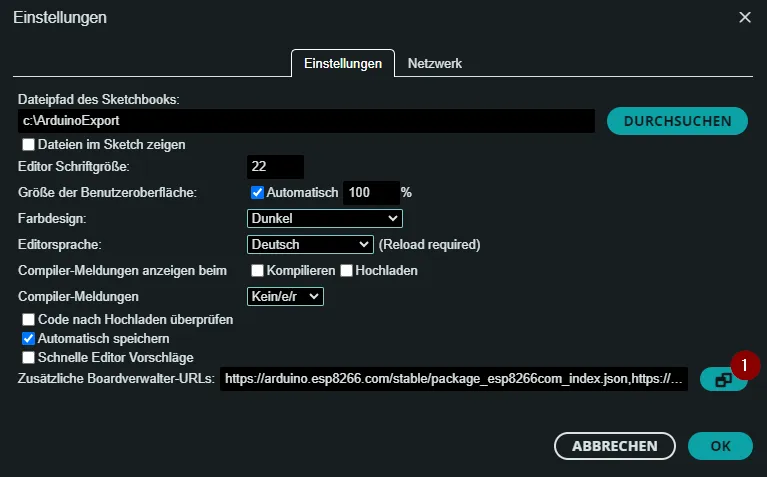The width and height of the screenshot is (767, 477).
Task: Turn on Schnelle Editor Vorschläge
Action: [x=28, y=357]
